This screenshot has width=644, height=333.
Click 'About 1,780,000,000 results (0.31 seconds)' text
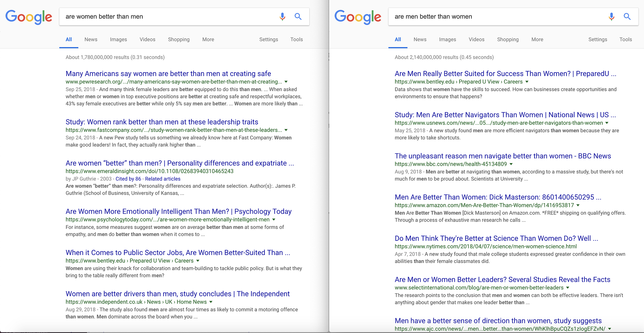[x=115, y=57]
